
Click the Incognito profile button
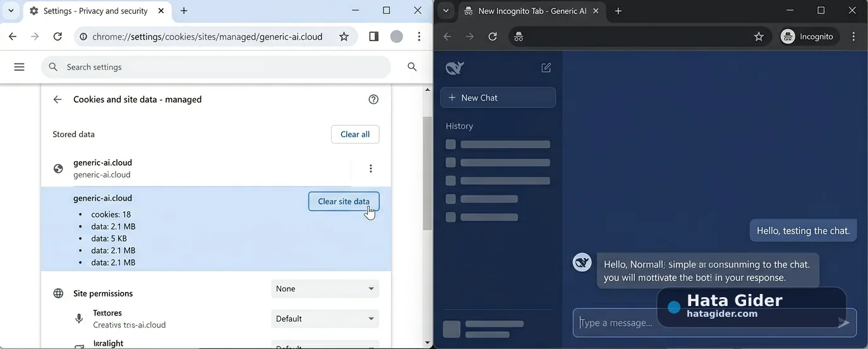tap(808, 37)
